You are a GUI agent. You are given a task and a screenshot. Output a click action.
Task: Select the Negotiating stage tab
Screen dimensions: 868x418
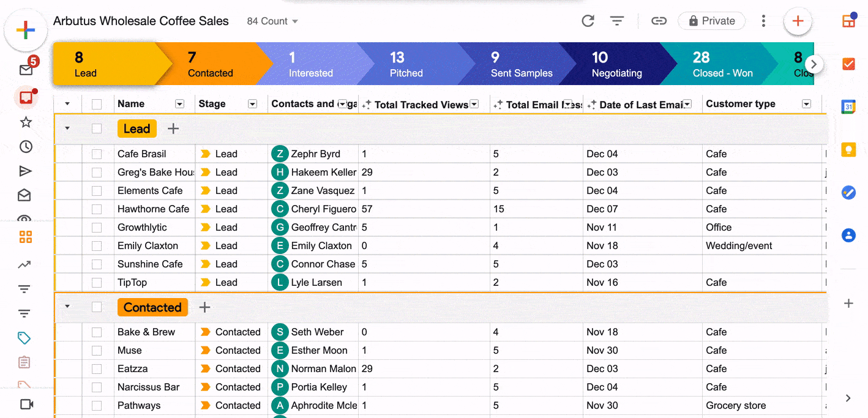pyautogui.click(x=616, y=64)
